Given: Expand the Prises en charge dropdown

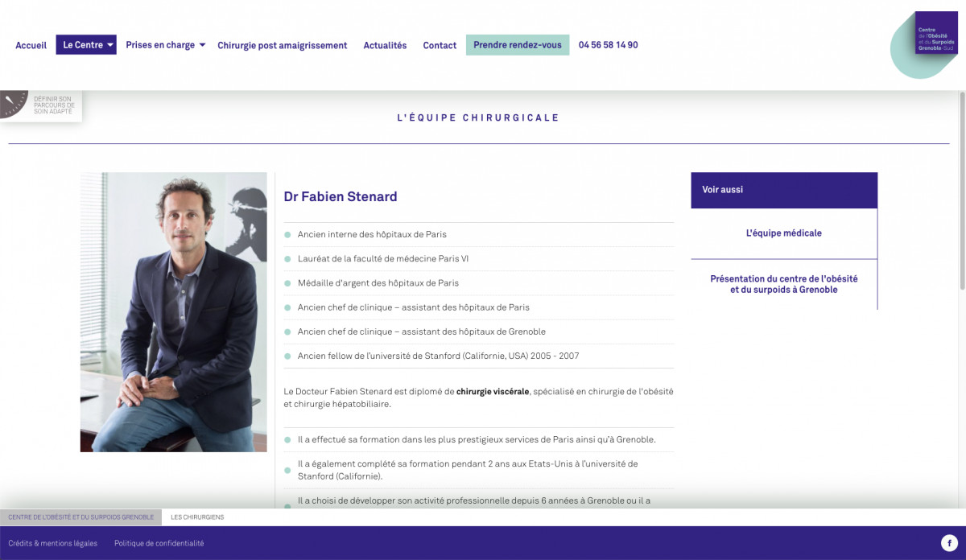Looking at the screenshot, I should [x=166, y=45].
